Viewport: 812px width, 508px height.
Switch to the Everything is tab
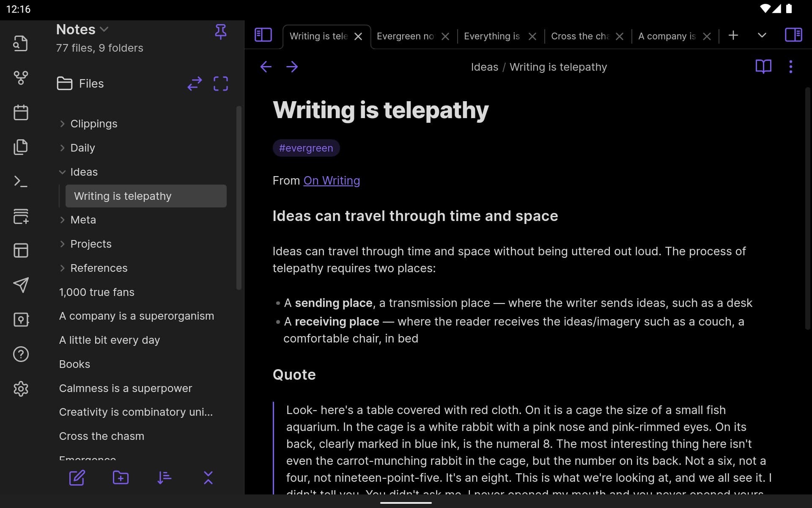coord(492,36)
